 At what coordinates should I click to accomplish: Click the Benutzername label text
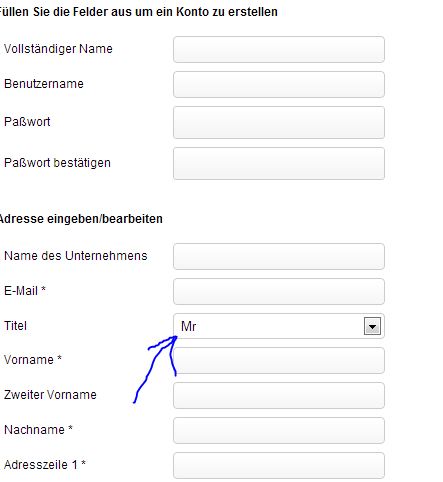[x=44, y=84]
